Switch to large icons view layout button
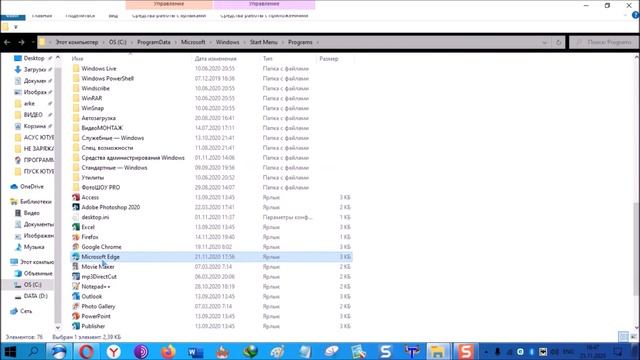 [x=633, y=337]
